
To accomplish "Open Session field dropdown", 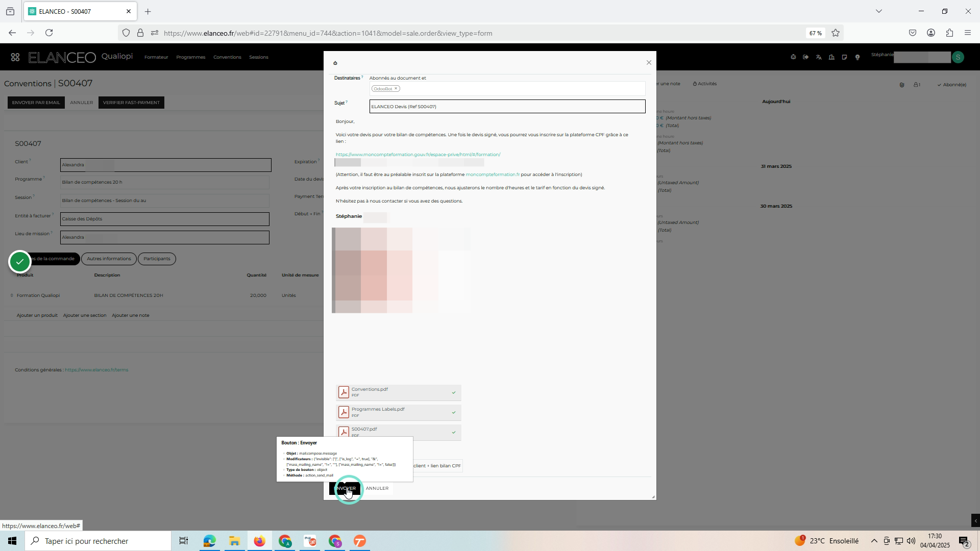I will click(164, 201).
